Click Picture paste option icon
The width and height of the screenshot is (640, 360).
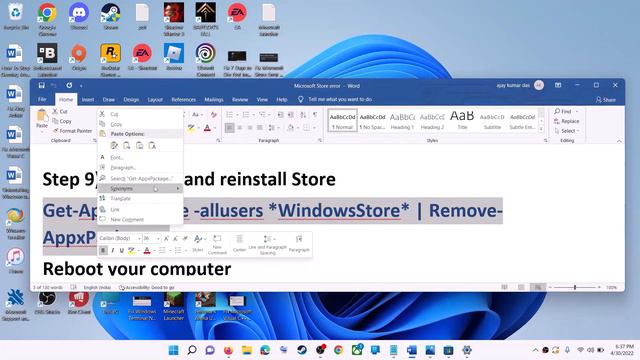click(140, 145)
